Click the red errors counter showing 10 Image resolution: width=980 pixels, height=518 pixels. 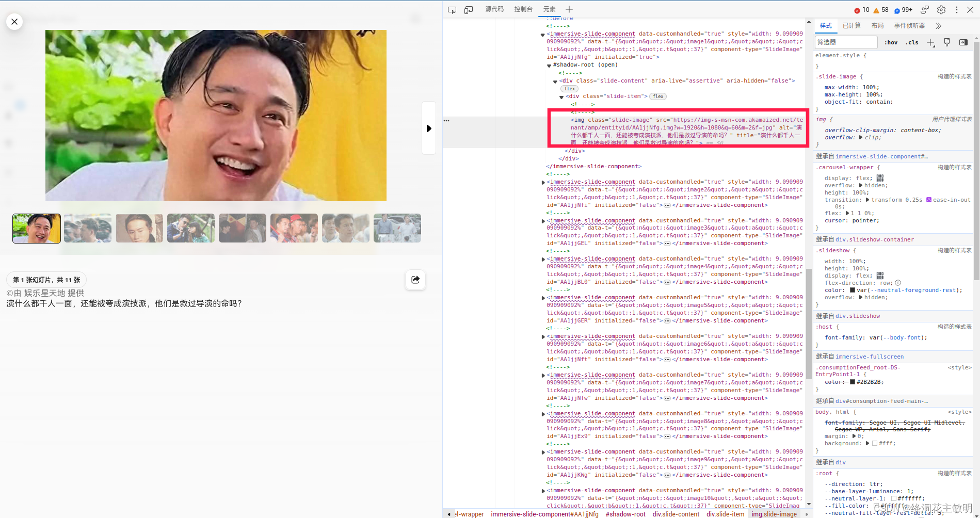click(x=862, y=10)
